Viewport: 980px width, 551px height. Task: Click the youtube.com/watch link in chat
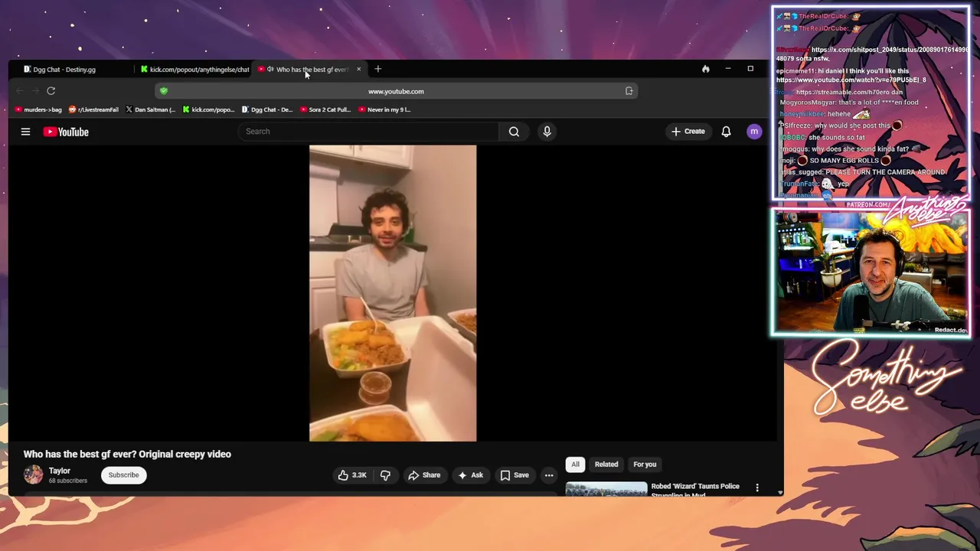851,80
